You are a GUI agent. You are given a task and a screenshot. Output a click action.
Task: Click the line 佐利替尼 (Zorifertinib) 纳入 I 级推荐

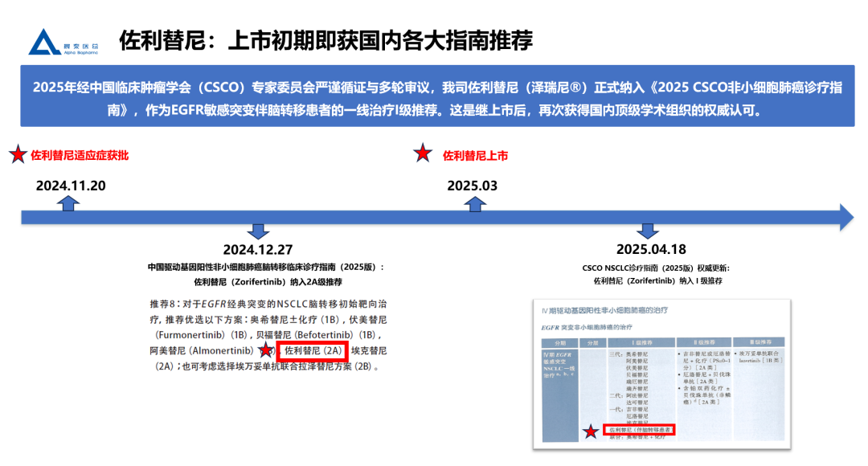[x=658, y=280]
